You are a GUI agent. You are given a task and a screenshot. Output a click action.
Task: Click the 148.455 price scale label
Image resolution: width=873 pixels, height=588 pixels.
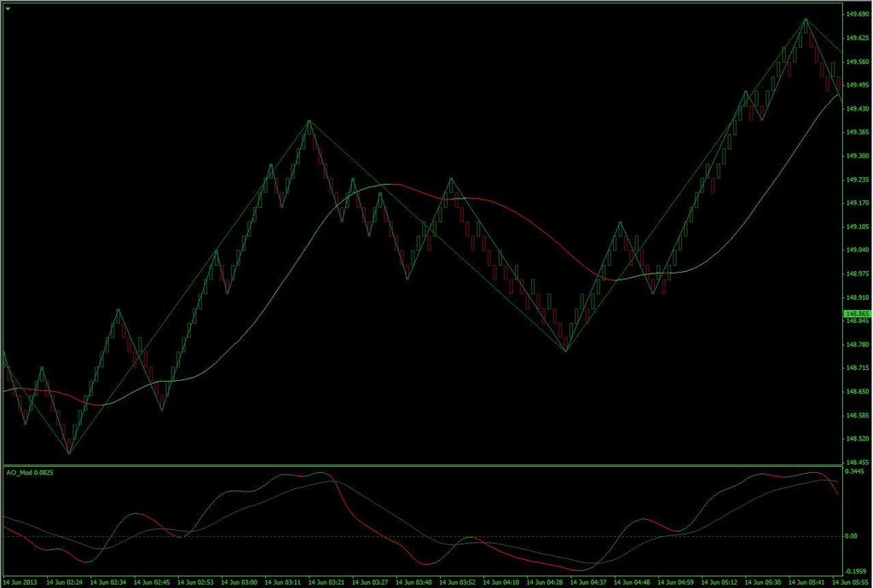[855, 462]
